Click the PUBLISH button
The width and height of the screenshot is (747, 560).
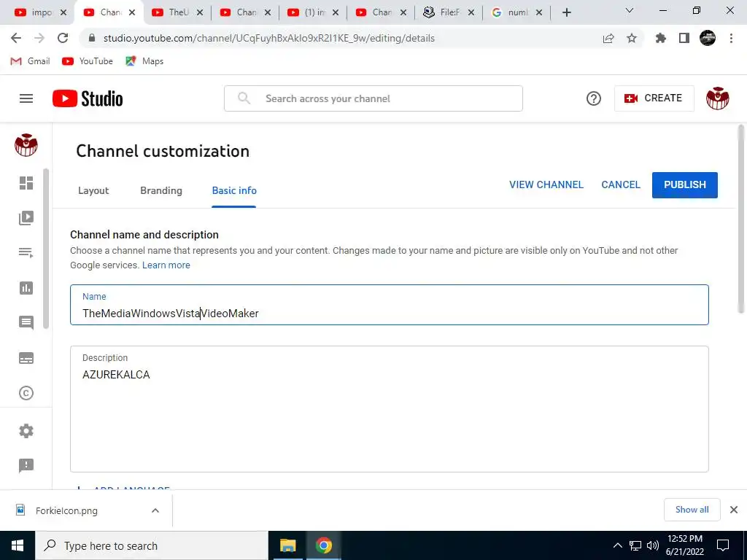(684, 184)
